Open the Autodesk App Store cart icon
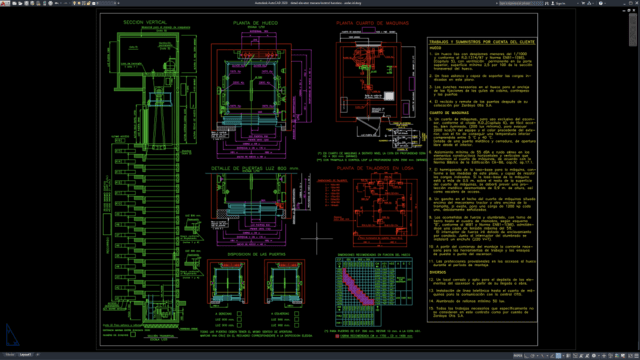The width and height of the screenshot is (640, 360). 583,3
